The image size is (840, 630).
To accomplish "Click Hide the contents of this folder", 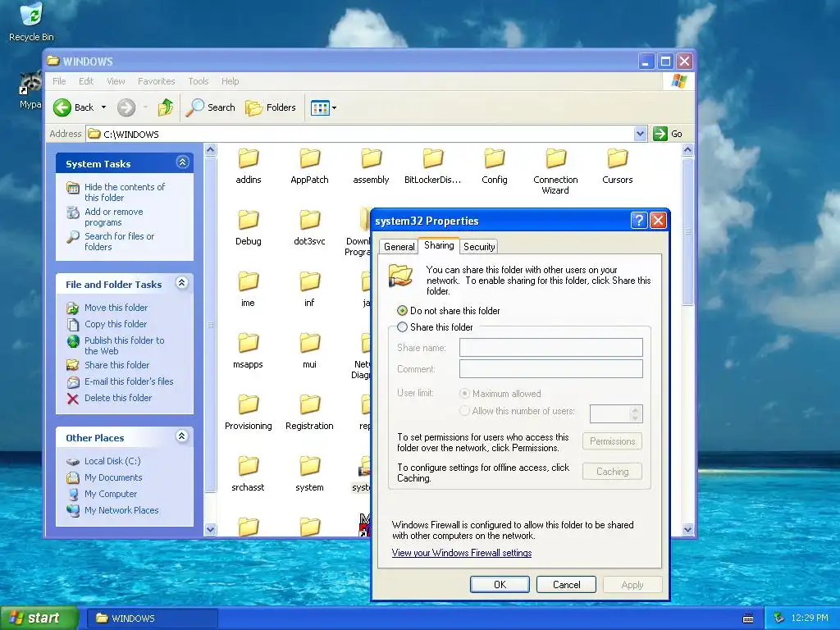I will pyautogui.click(x=125, y=192).
